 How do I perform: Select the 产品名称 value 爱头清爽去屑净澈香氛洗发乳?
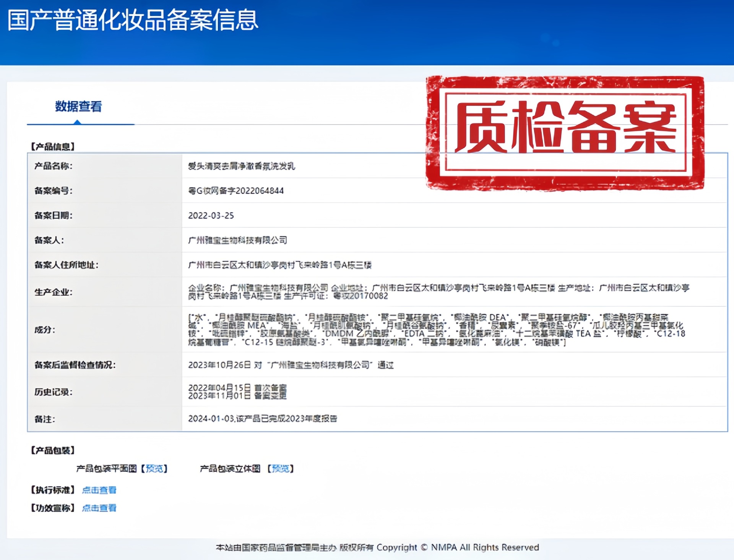(242, 166)
